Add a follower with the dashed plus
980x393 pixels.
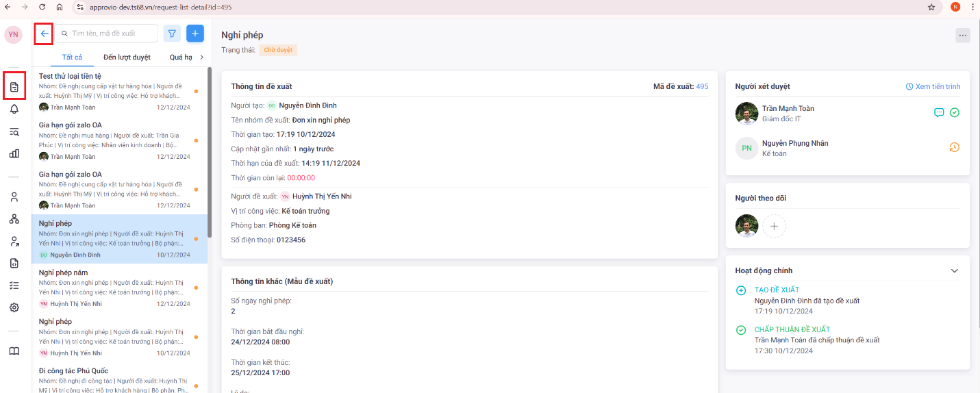(775, 226)
